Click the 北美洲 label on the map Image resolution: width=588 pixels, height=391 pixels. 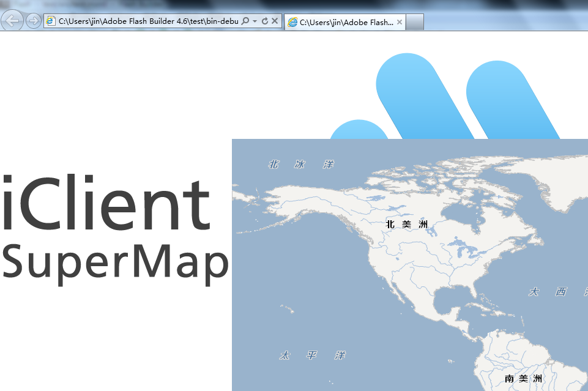click(406, 224)
